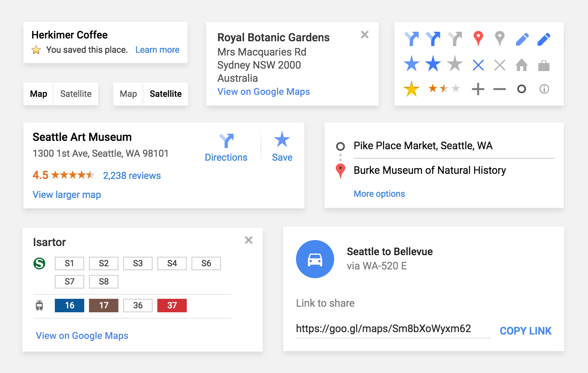588x373 pixels.
Task: Click the gray tram icon beside line 16
Action: [x=39, y=306]
